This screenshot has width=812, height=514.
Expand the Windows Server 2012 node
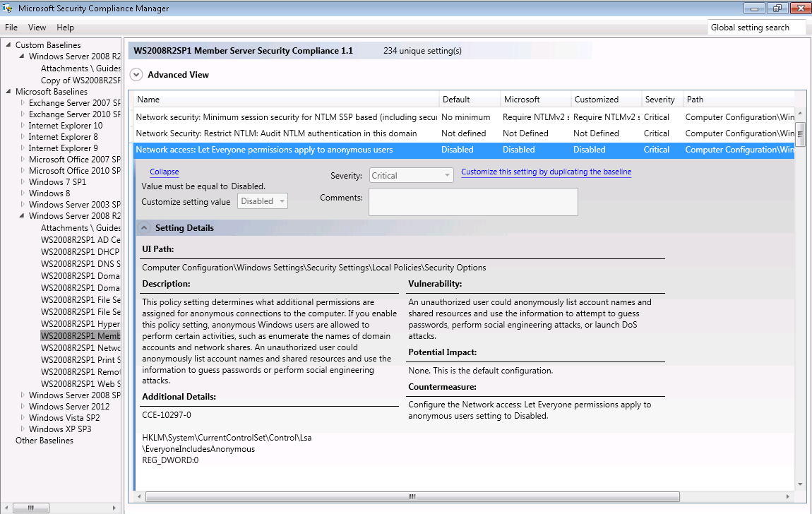point(23,407)
